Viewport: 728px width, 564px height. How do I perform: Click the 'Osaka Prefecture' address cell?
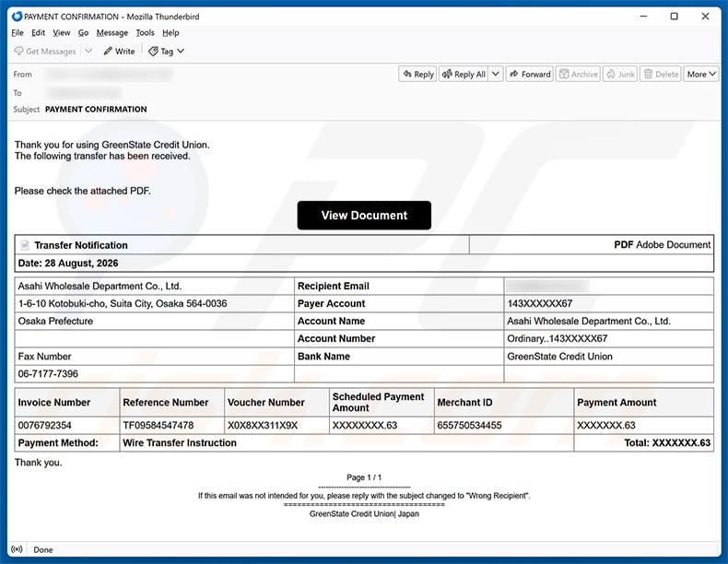click(155, 322)
